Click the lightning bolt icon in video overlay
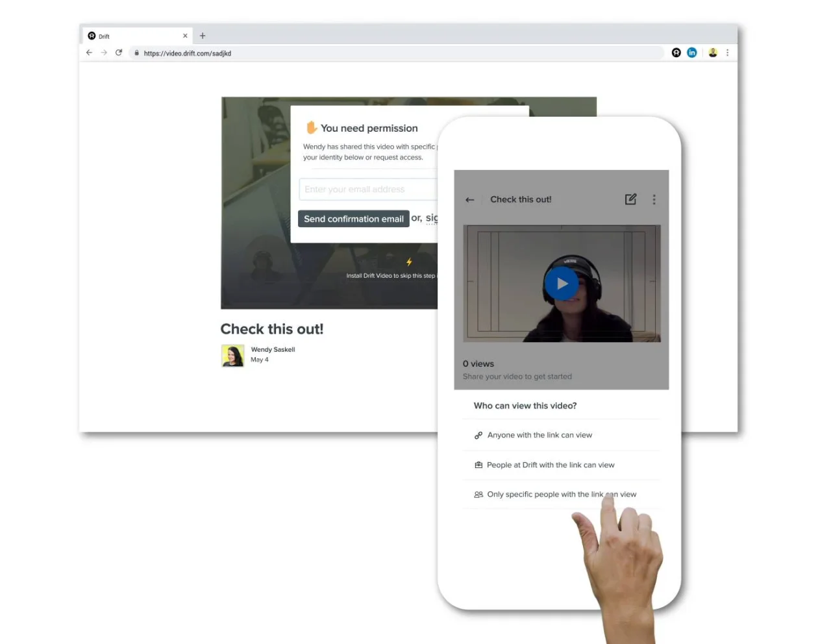 coord(409,262)
